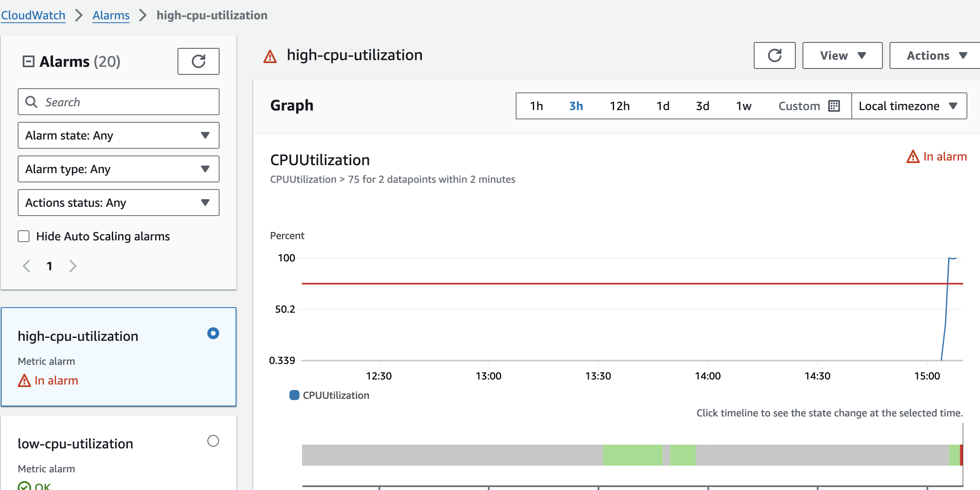Collapse the Alarms panel minus icon
980x490 pixels.
point(28,61)
